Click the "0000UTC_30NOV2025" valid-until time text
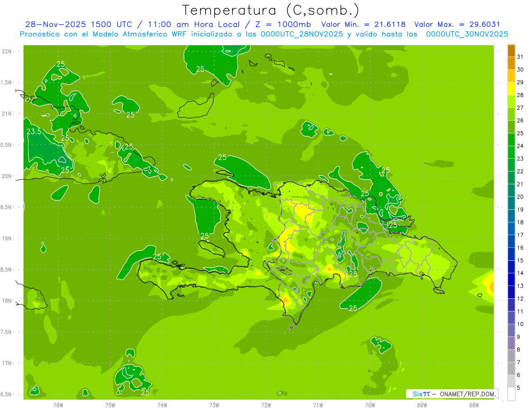Screen dimensions: 532x411 pos(467,34)
